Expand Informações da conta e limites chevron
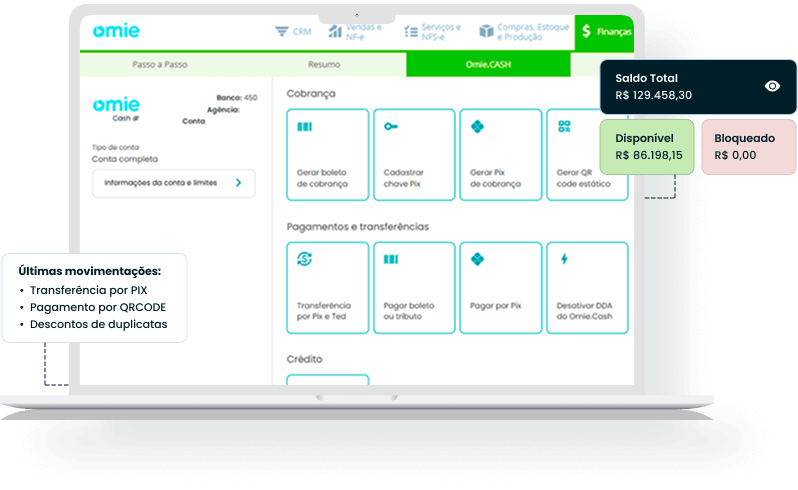 pos(238,183)
